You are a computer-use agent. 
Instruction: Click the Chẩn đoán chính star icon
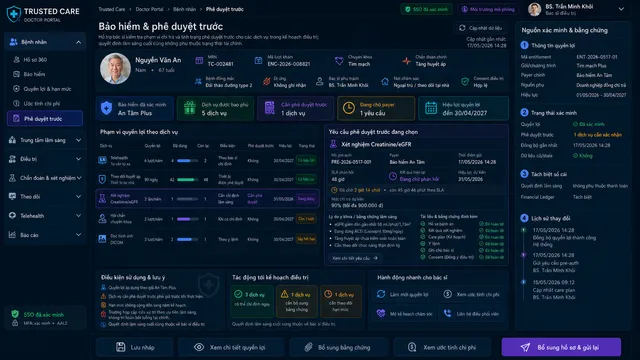407,61
